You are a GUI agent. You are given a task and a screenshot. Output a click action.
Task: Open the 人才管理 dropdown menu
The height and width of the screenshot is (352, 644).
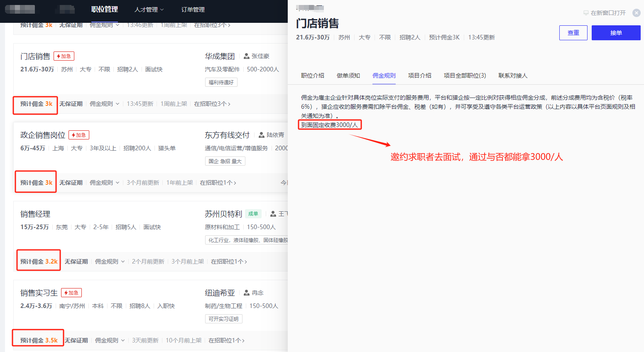(149, 10)
